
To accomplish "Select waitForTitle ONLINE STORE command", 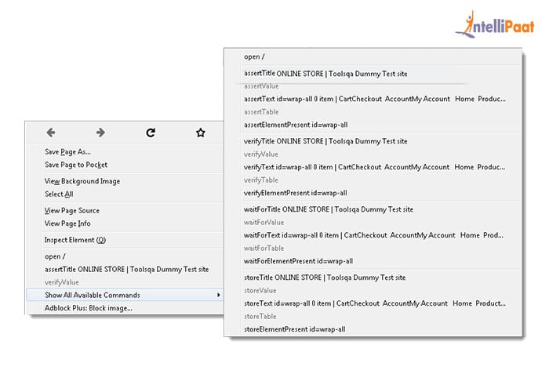I will coord(329,209).
